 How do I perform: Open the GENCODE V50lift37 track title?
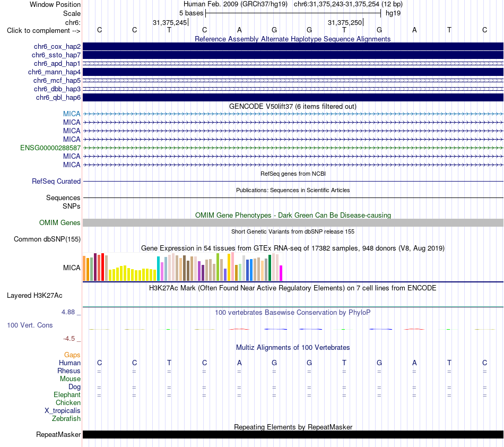(292, 107)
